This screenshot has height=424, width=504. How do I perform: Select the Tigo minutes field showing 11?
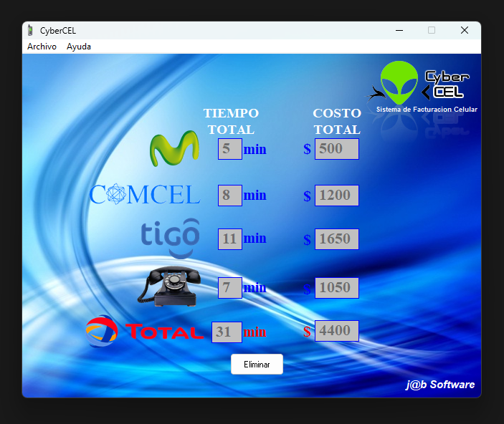click(229, 238)
